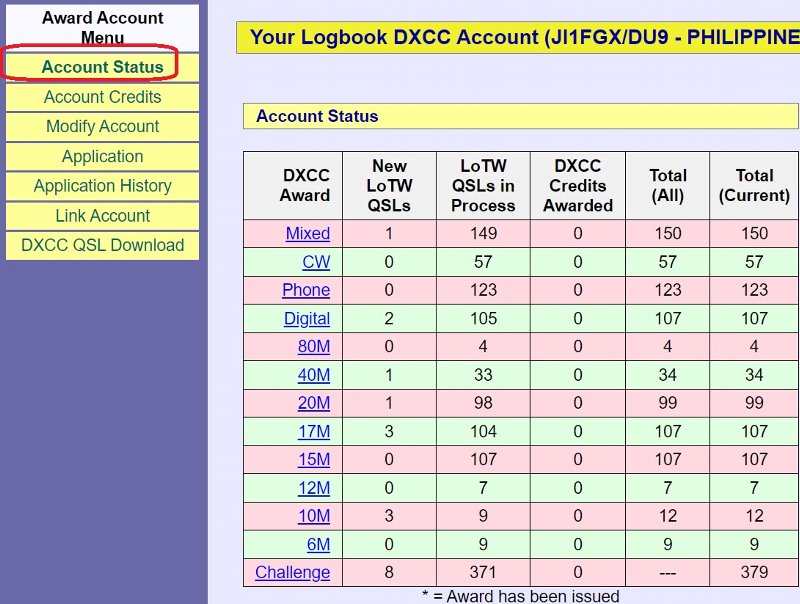Click the 6M band link
This screenshot has height=604, width=800.
(x=318, y=545)
